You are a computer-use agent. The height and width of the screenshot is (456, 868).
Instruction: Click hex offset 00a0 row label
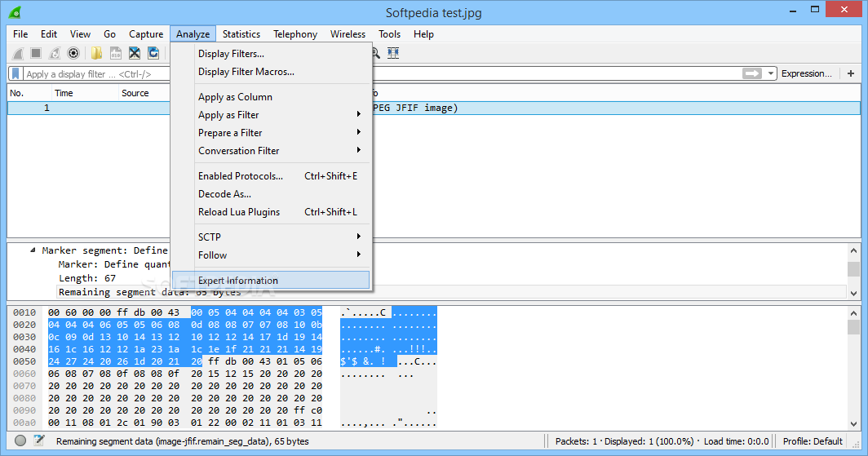[24, 423]
